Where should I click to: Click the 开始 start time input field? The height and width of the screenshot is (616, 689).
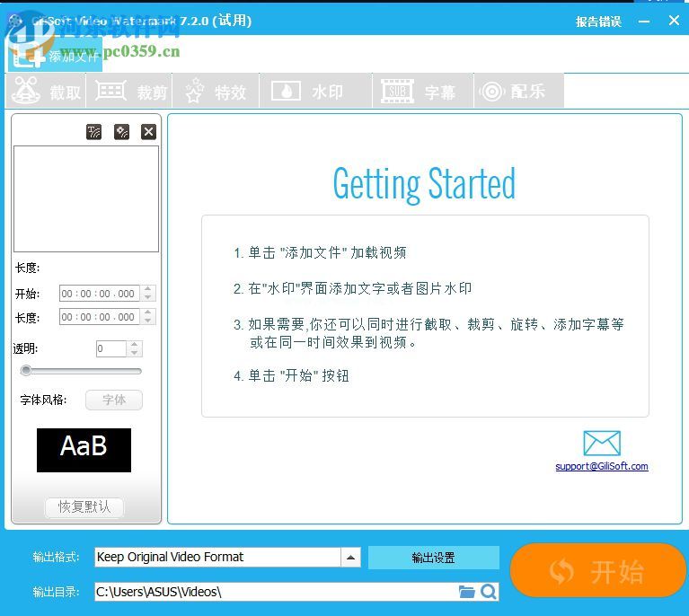99,294
